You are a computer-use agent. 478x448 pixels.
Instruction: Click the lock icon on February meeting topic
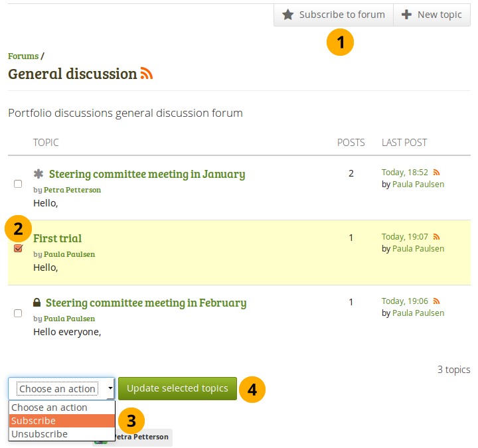(x=37, y=303)
